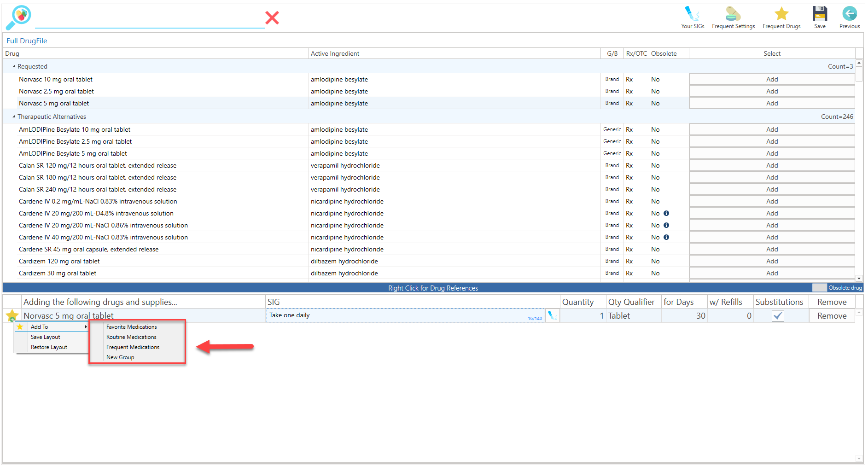Sort by the Obsolete column header

point(669,53)
